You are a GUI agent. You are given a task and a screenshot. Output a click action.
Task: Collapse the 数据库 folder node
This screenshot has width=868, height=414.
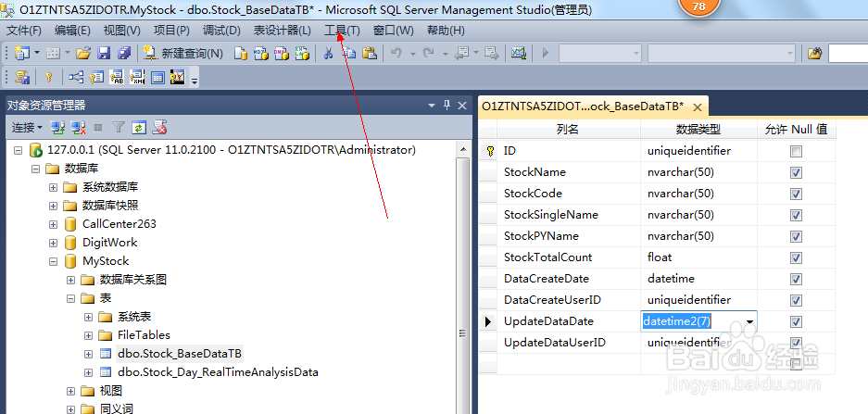[x=35, y=169]
